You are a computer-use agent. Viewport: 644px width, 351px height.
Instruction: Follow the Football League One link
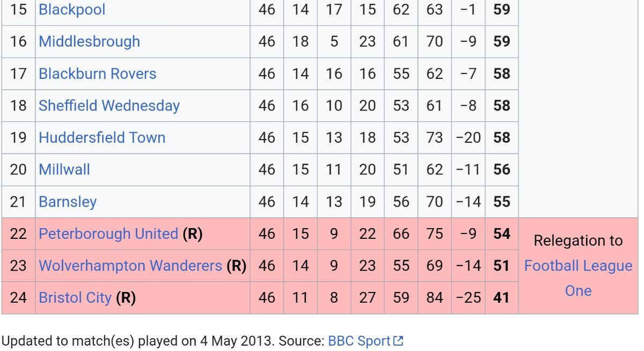click(578, 278)
